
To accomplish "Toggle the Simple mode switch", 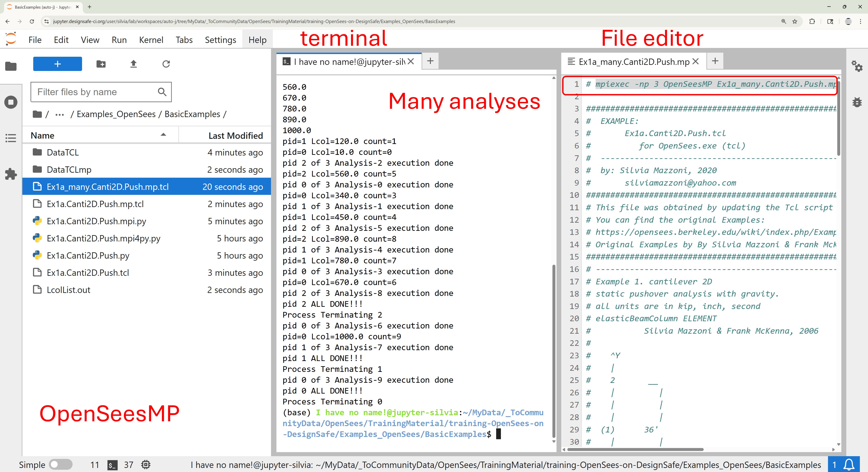I will (61, 465).
